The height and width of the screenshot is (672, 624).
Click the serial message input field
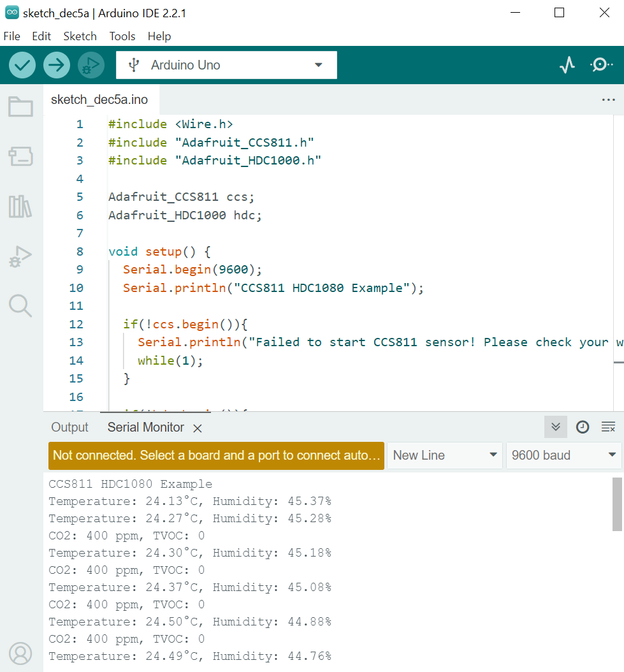pos(216,455)
